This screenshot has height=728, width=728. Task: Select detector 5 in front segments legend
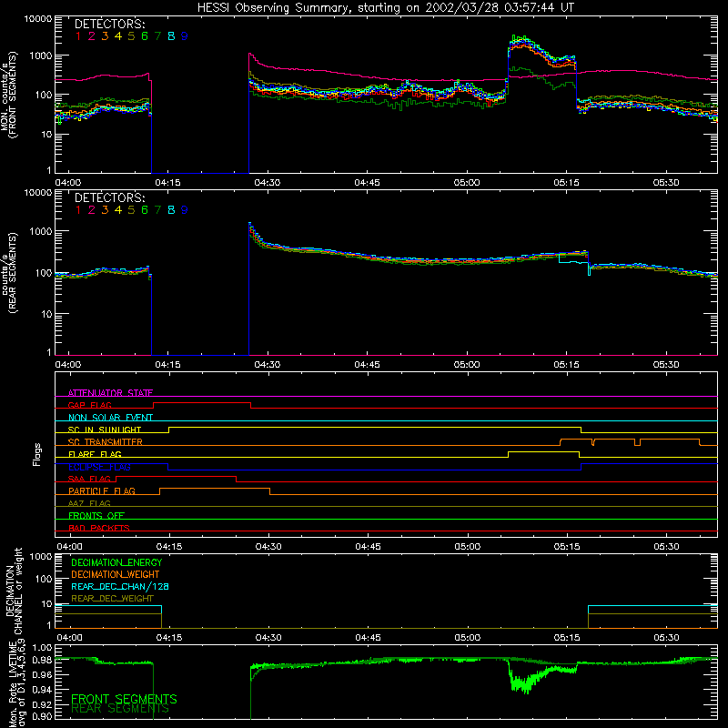click(x=131, y=36)
